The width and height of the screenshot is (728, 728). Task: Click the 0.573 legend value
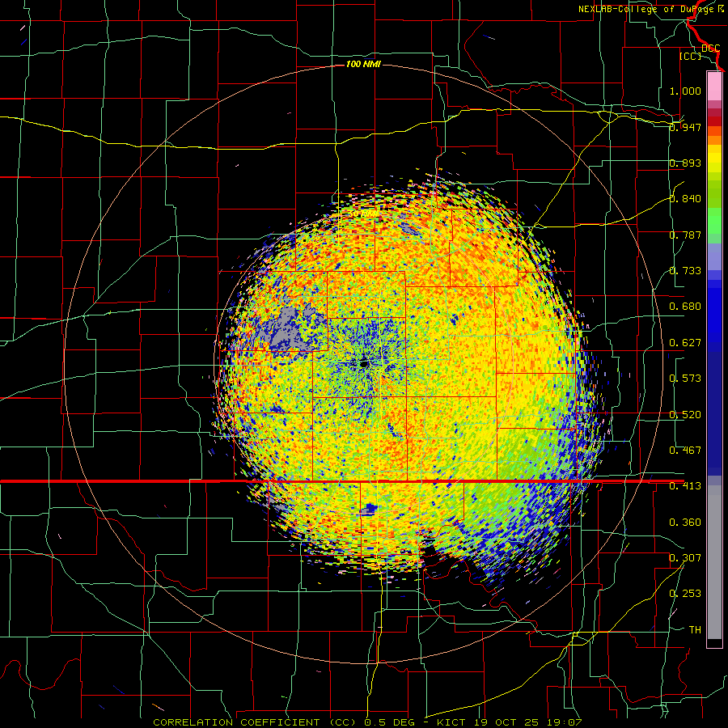(x=685, y=379)
